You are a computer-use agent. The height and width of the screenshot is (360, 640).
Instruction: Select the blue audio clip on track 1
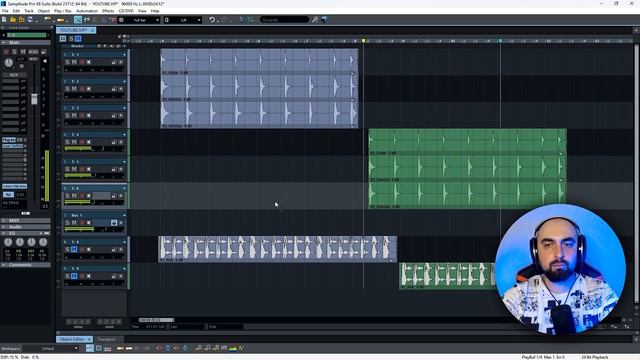coord(259,62)
